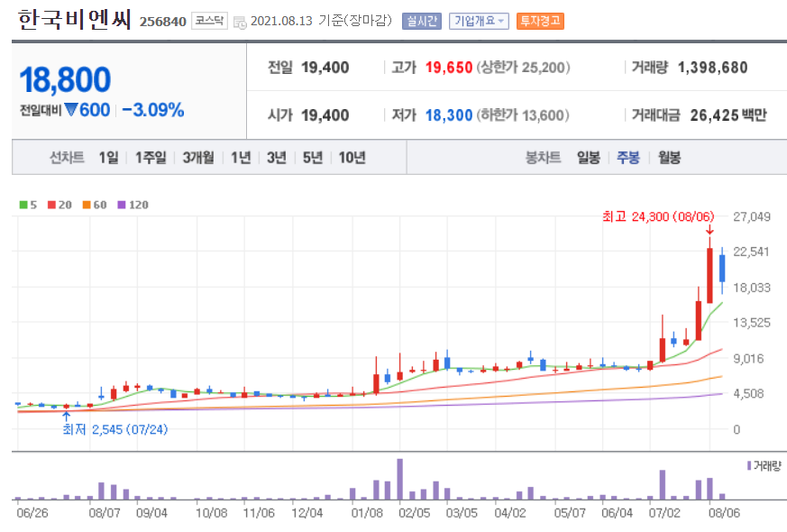This screenshot has height=532, width=787.
Task: Click the stock code 256840
Action: pyautogui.click(x=162, y=22)
